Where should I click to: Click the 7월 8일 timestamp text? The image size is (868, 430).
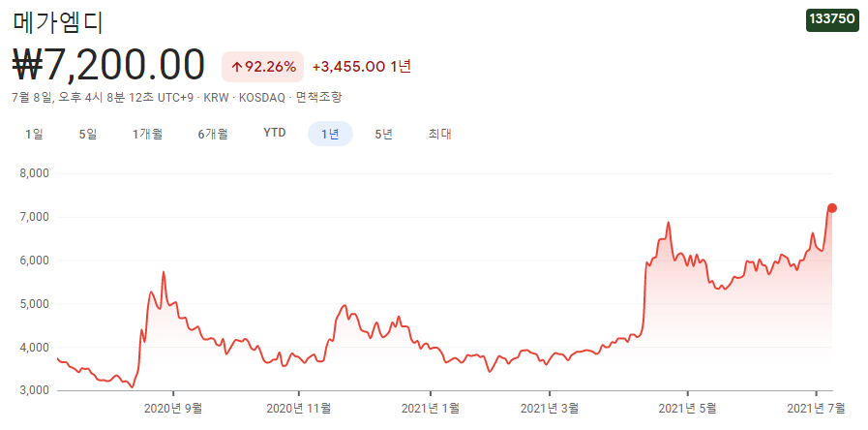(103, 98)
